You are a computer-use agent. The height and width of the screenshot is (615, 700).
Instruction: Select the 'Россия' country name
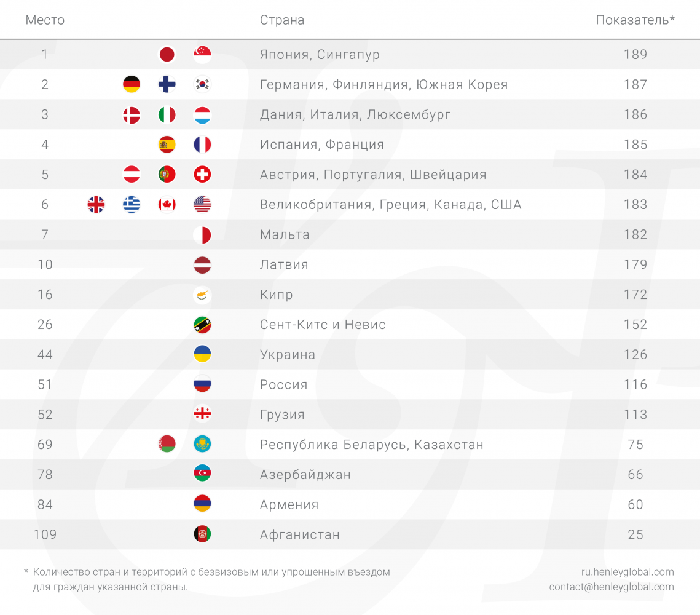pos(284,385)
